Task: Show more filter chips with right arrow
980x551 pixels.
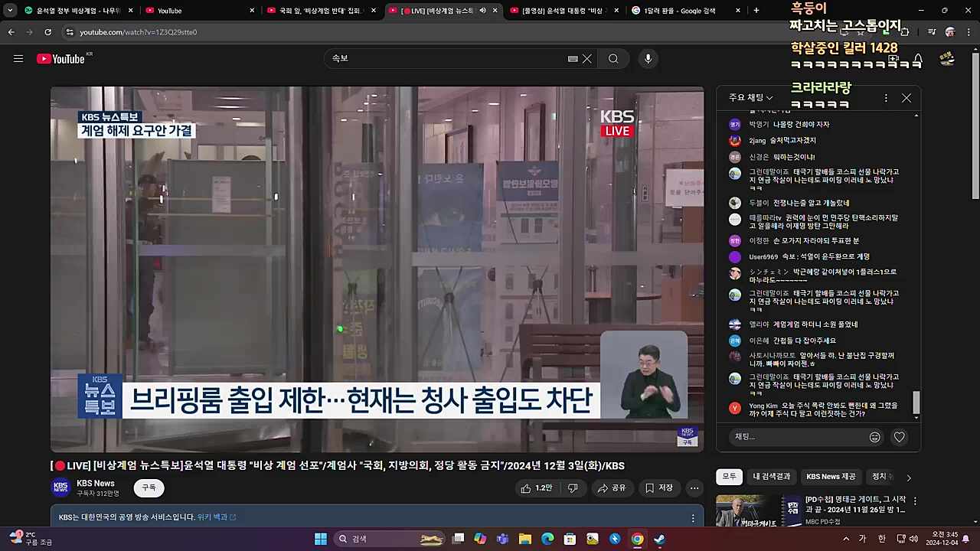Action: pyautogui.click(x=909, y=478)
